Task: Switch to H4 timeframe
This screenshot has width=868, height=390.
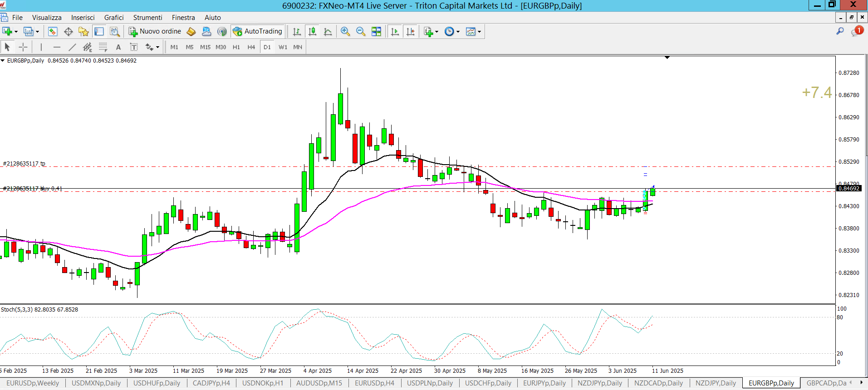Action: click(x=251, y=47)
